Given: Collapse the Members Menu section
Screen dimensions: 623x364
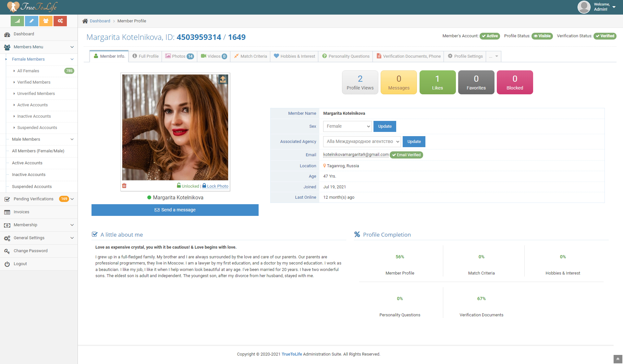Looking at the screenshot, I should 39,47.
